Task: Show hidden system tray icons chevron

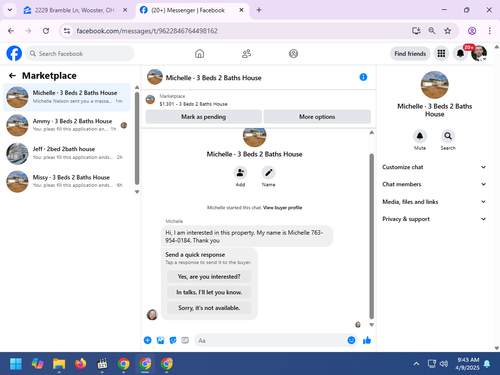Action: click(x=416, y=364)
